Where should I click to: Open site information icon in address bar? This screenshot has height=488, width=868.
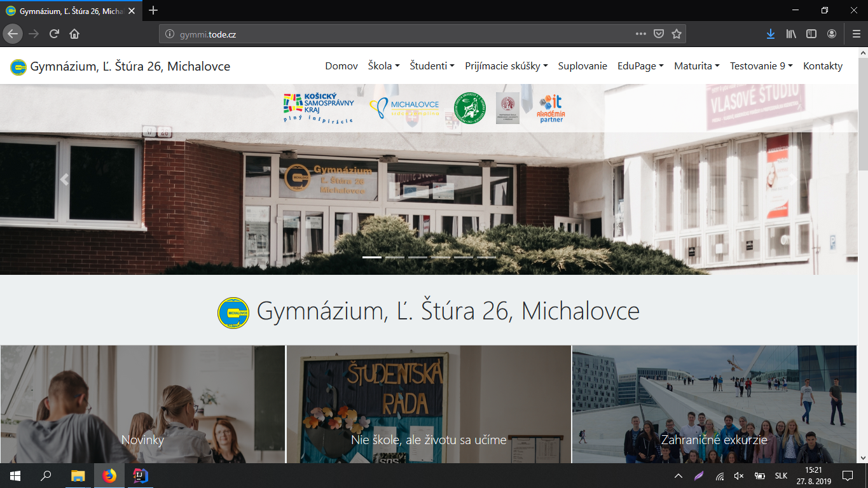coord(170,34)
